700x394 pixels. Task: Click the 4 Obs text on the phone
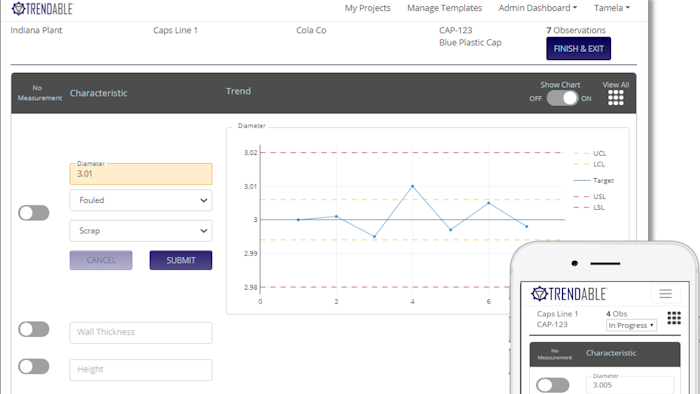617,314
